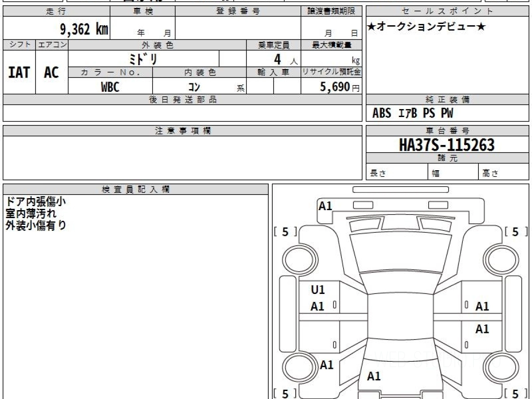Select the A1 mark on the front bumper
Image resolution: width=532 pixels, height=399 pixels.
tap(325, 206)
